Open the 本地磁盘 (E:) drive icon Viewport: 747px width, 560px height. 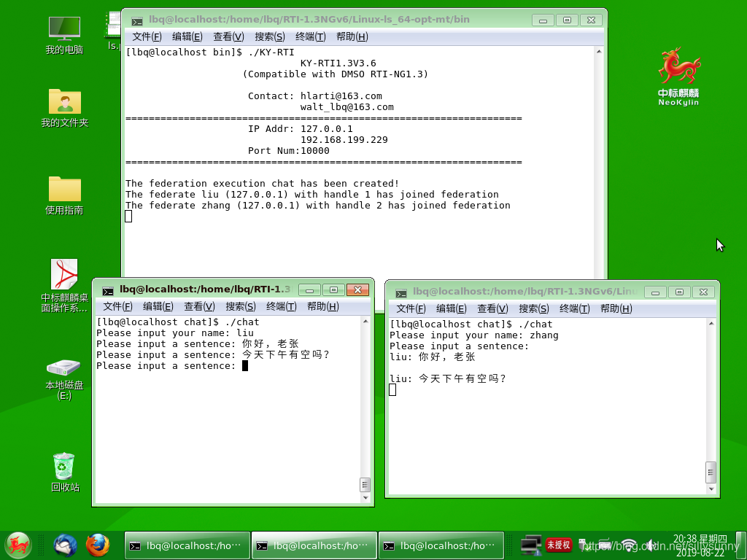[x=64, y=379]
